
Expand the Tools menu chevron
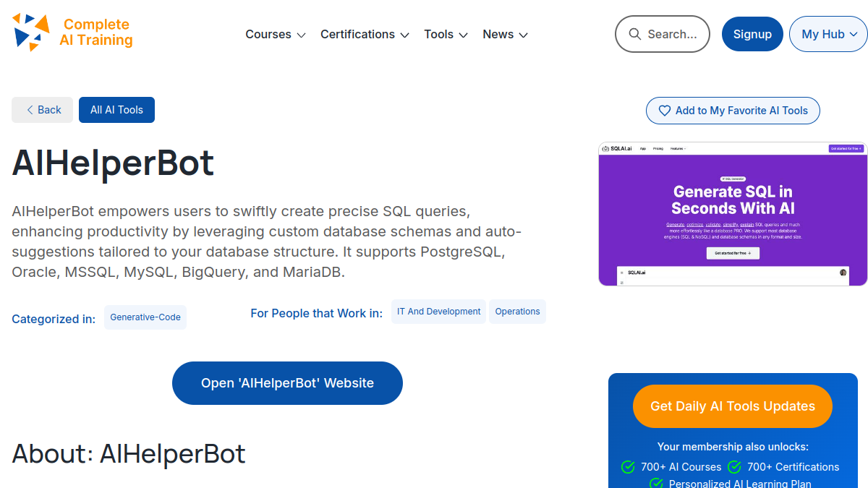[463, 35]
